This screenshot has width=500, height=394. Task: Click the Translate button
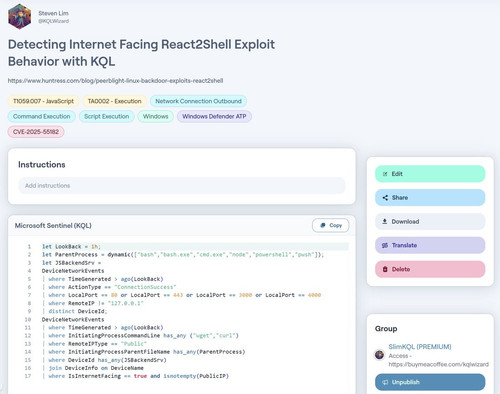(430, 245)
